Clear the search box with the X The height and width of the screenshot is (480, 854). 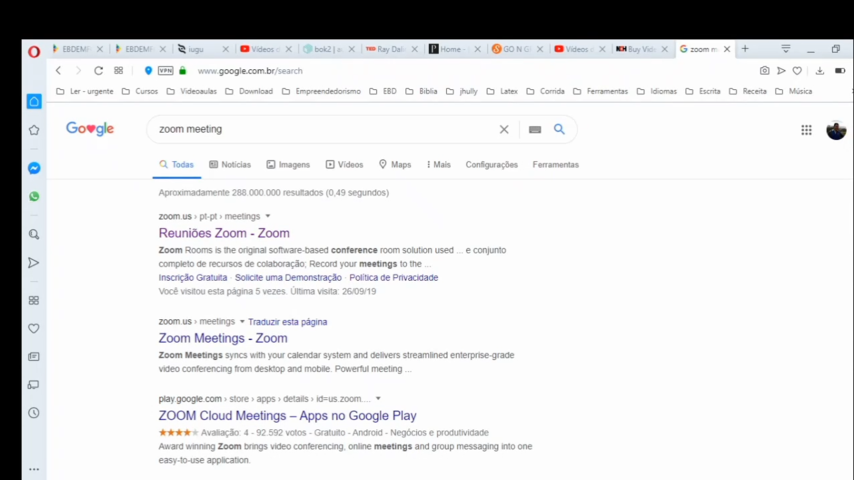pos(504,129)
